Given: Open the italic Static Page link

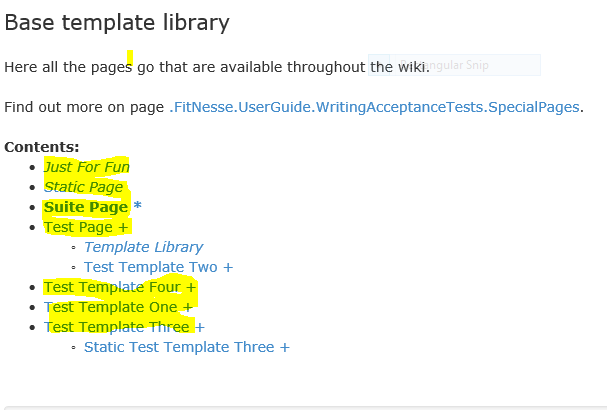Looking at the screenshot, I should [83, 187].
